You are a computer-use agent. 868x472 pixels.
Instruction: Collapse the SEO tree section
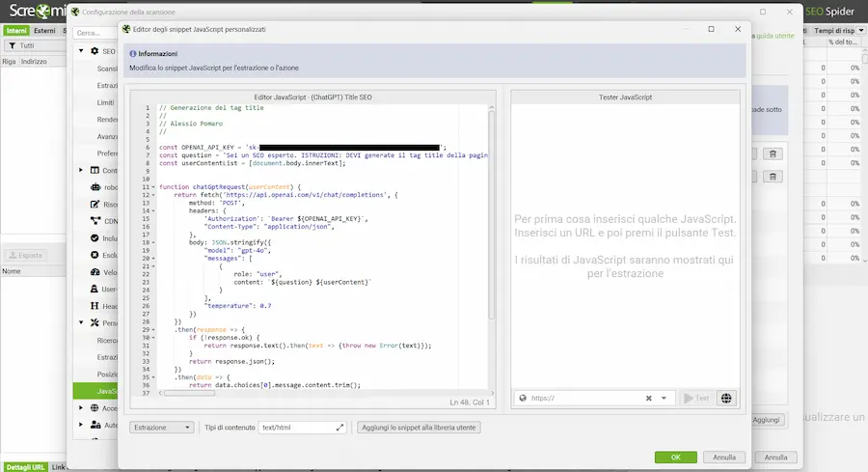[x=81, y=51]
